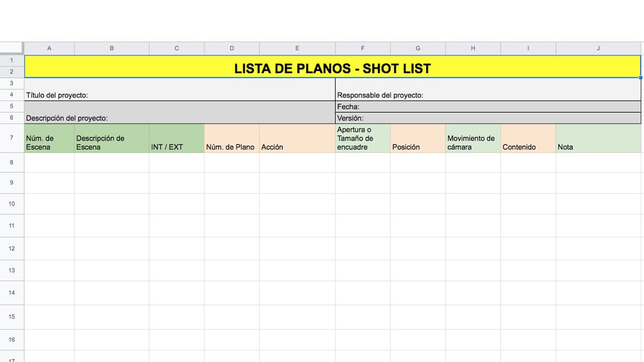Select row 15 header
Image resolution: width=644 pixels, height=362 pixels.
coord(12,317)
